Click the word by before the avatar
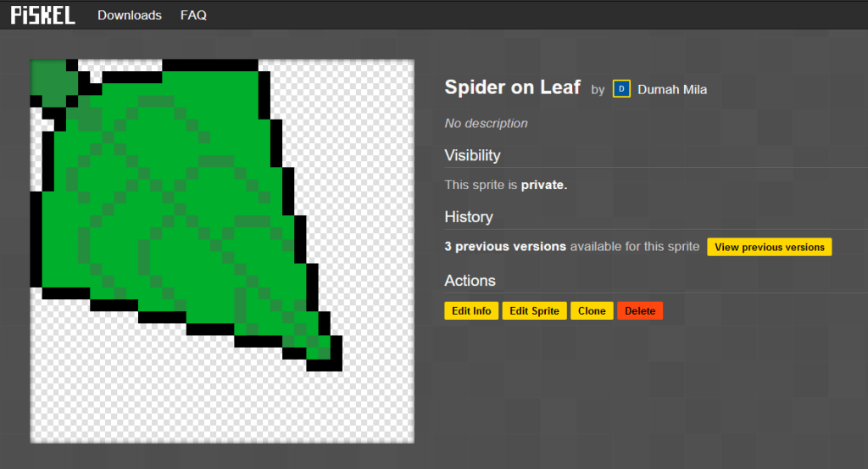The image size is (868, 469). coord(598,89)
